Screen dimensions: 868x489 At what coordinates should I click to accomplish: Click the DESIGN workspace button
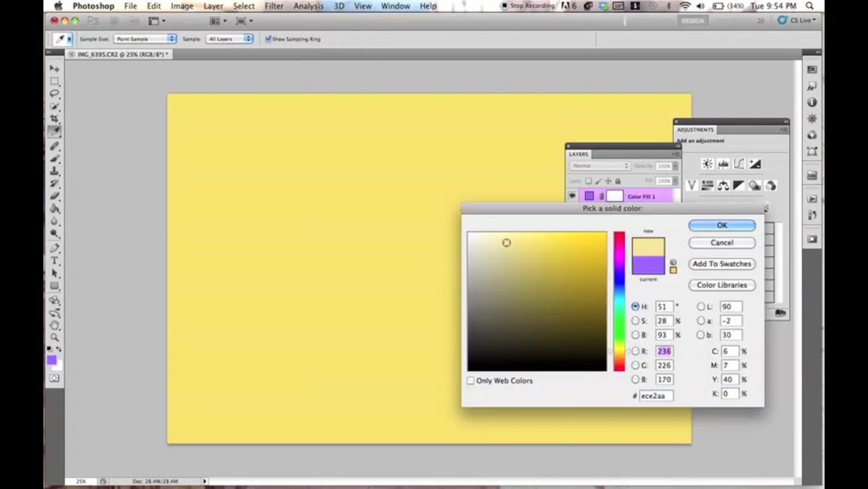pyautogui.click(x=692, y=20)
